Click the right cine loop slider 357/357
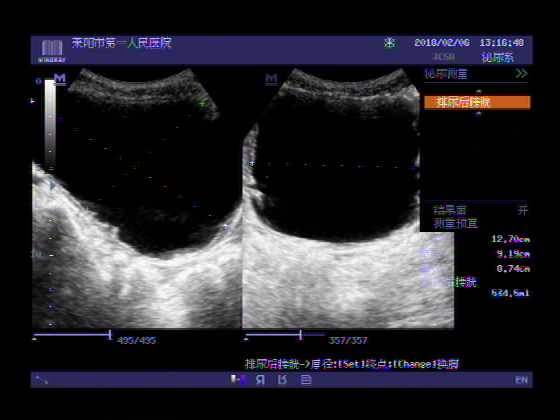The height and width of the screenshot is (420, 560). pyautogui.click(x=285, y=335)
